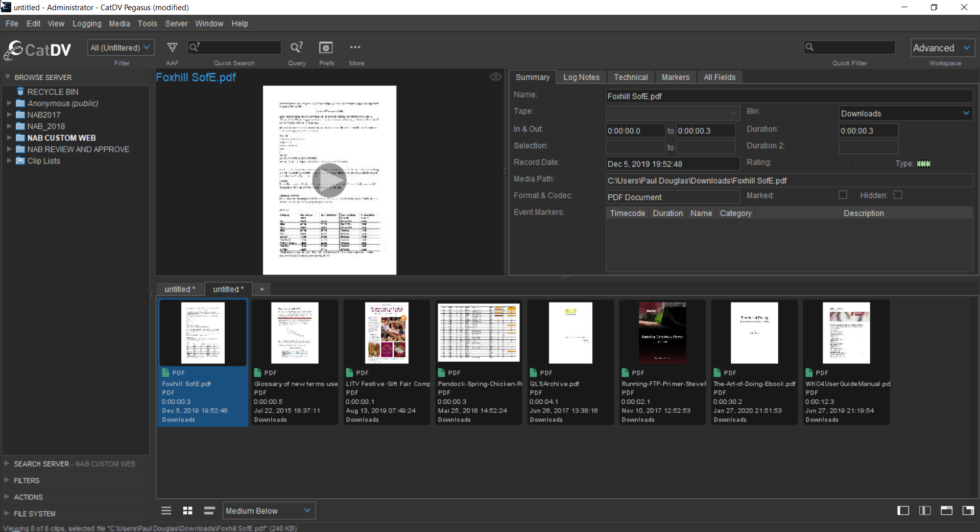Viewport: 980px width, 532px height.
Task: Add a new tab with plus button
Action: [x=262, y=289]
